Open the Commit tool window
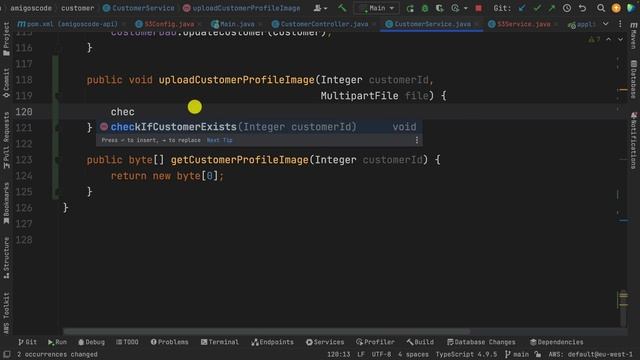This screenshot has width=640, height=360. click(6, 83)
